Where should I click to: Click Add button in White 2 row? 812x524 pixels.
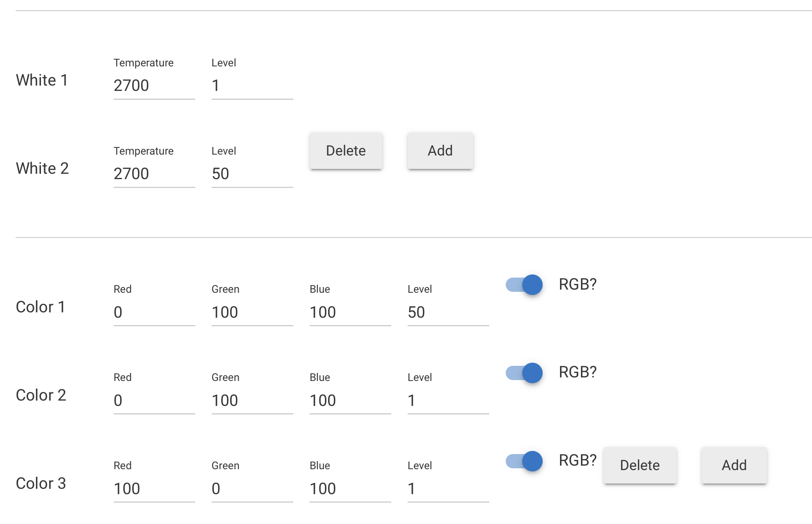tap(440, 151)
